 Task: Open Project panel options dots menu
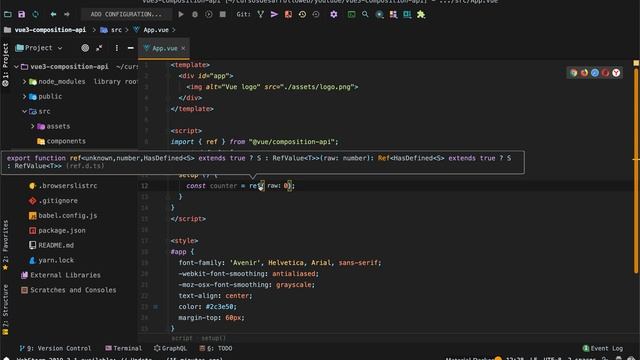[x=117, y=48]
